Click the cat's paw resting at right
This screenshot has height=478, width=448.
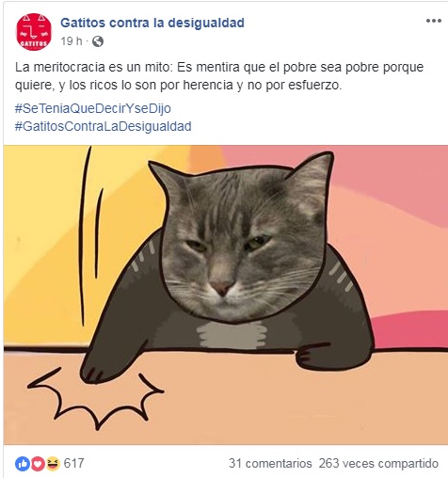click(x=332, y=356)
